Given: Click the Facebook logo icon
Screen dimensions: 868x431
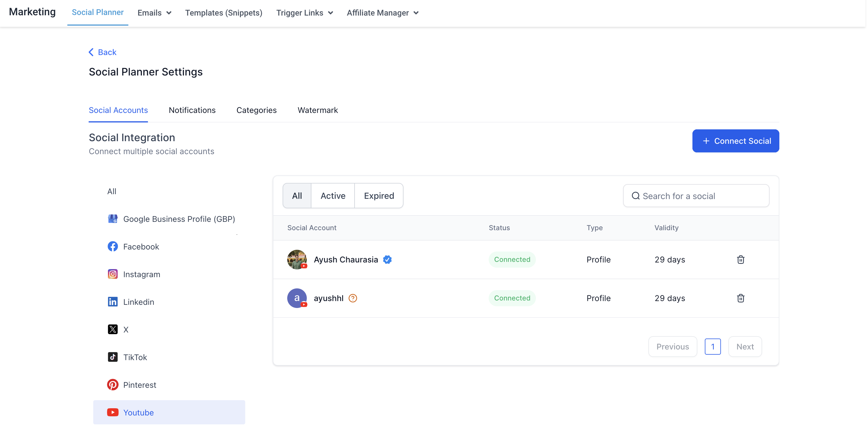Looking at the screenshot, I should click(x=113, y=247).
